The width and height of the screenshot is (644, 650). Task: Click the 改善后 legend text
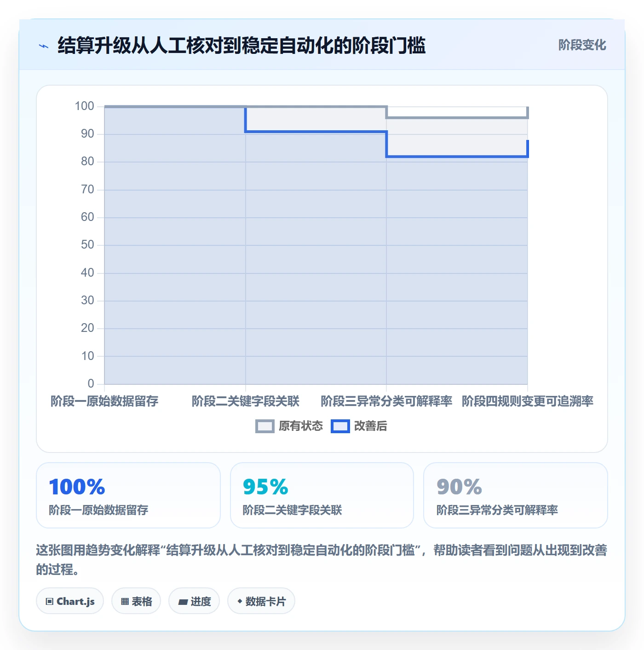click(371, 426)
